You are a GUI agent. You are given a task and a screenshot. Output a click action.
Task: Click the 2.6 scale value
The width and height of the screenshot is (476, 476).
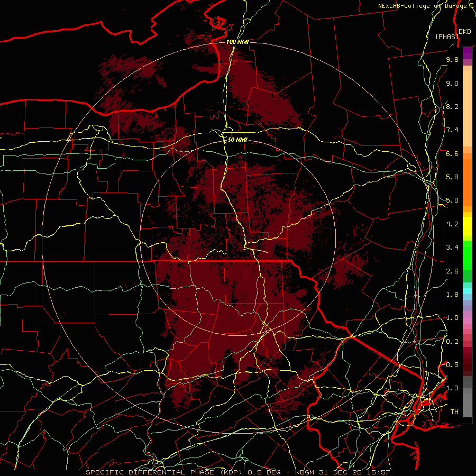(452, 271)
